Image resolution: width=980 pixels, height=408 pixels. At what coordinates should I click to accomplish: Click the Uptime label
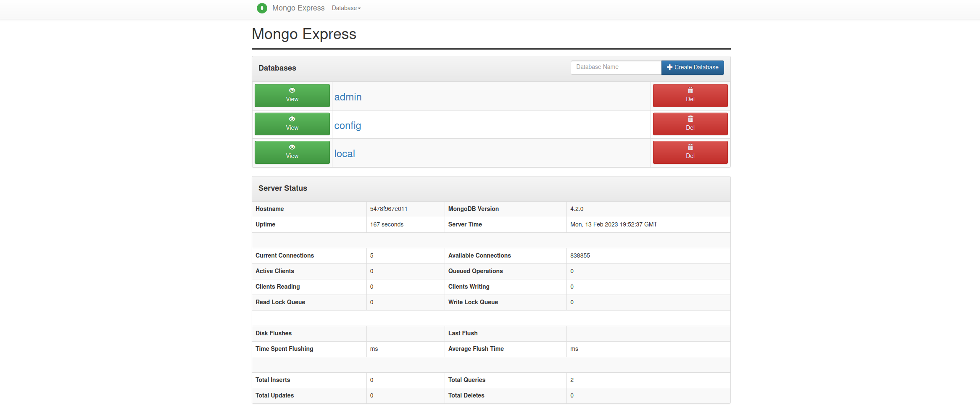(x=265, y=224)
